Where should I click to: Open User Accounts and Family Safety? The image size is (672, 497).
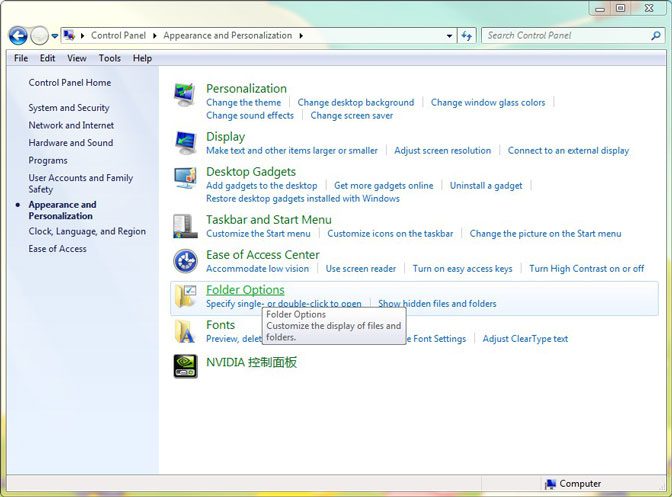coord(81,183)
